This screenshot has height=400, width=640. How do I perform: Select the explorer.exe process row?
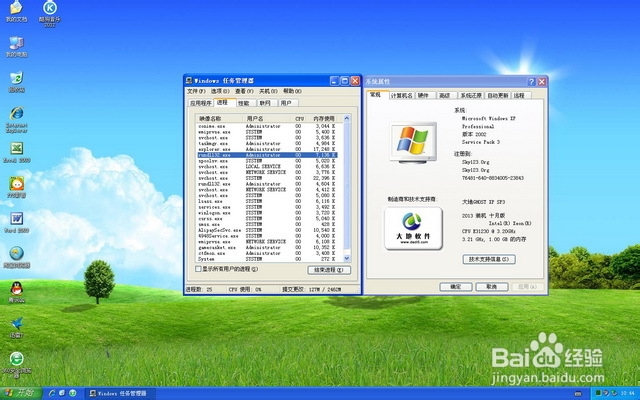(x=267, y=149)
